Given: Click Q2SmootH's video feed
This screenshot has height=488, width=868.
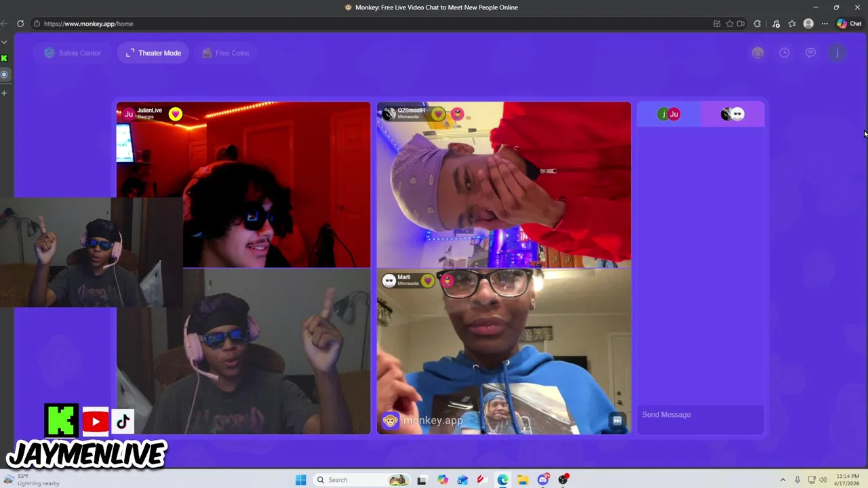Looking at the screenshot, I should point(504,184).
